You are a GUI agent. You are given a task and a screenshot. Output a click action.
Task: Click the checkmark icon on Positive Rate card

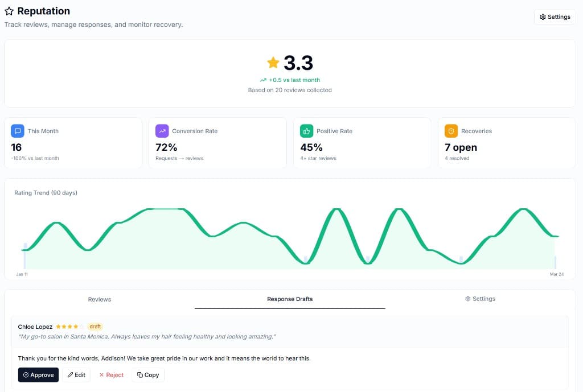tap(307, 131)
